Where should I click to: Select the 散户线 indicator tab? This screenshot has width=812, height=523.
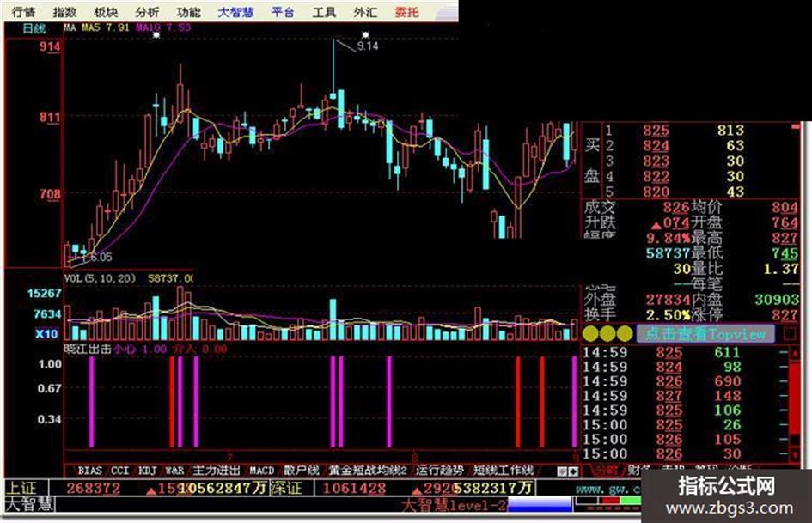click(302, 470)
